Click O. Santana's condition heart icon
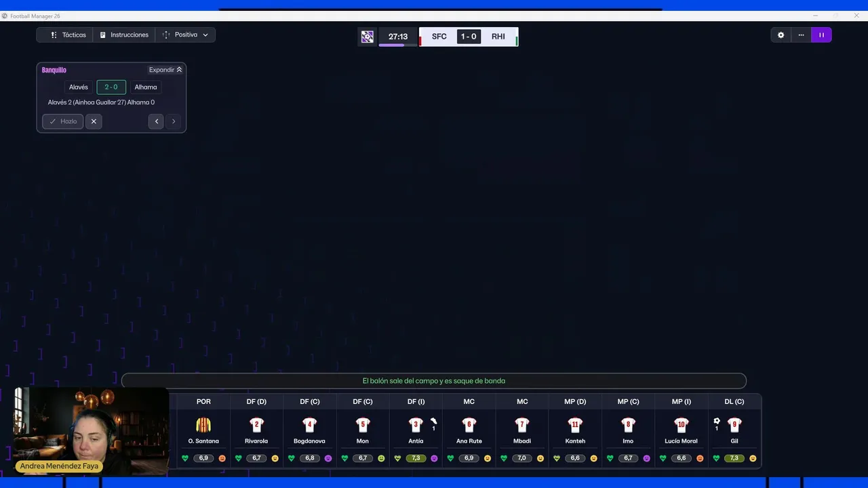Viewport: 868px width, 488px height. tap(185, 458)
